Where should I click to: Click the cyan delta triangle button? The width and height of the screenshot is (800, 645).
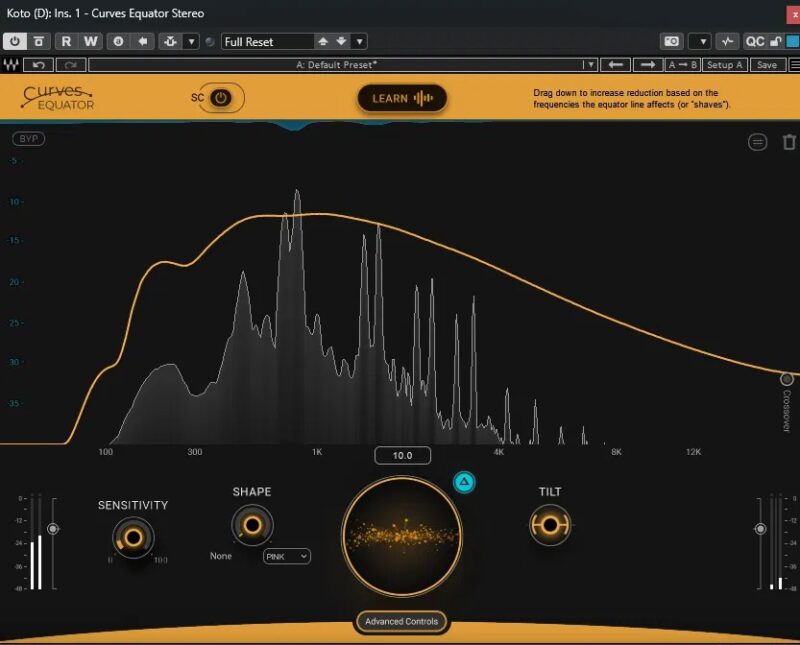[464, 482]
